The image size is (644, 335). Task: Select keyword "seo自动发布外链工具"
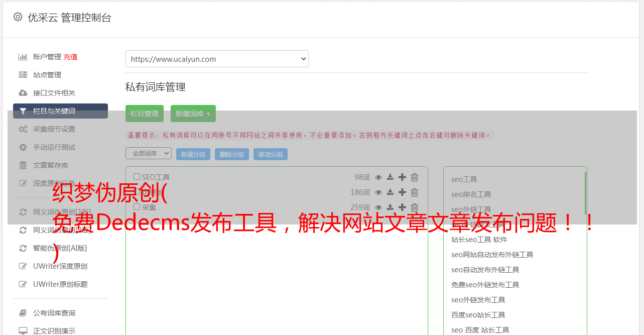coord(485,270)
